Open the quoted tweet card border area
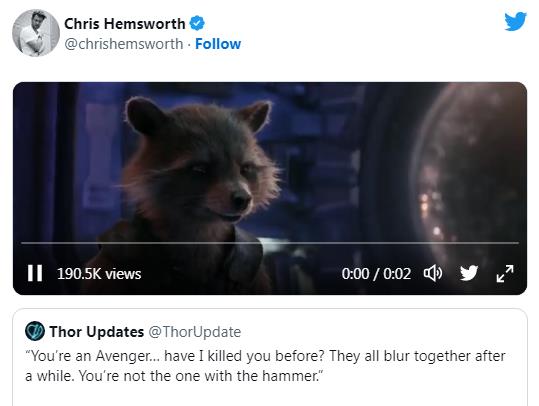 [x=270, y=358]
